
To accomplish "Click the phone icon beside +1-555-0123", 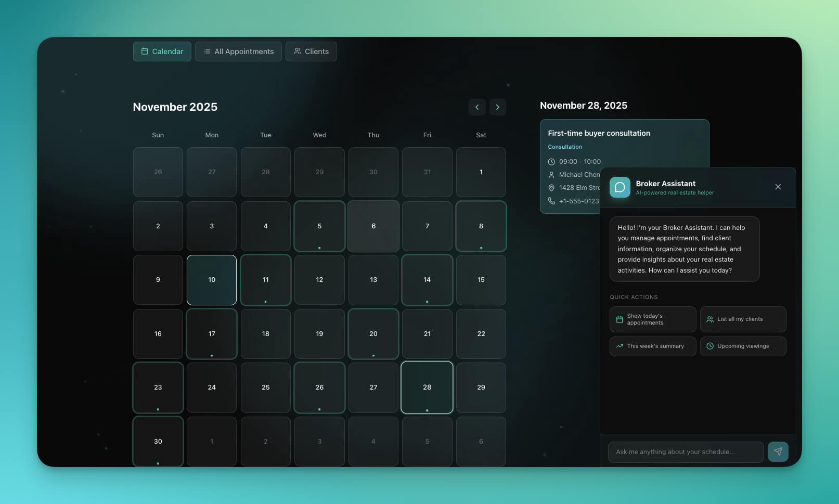I will click(x=551, y=201).
